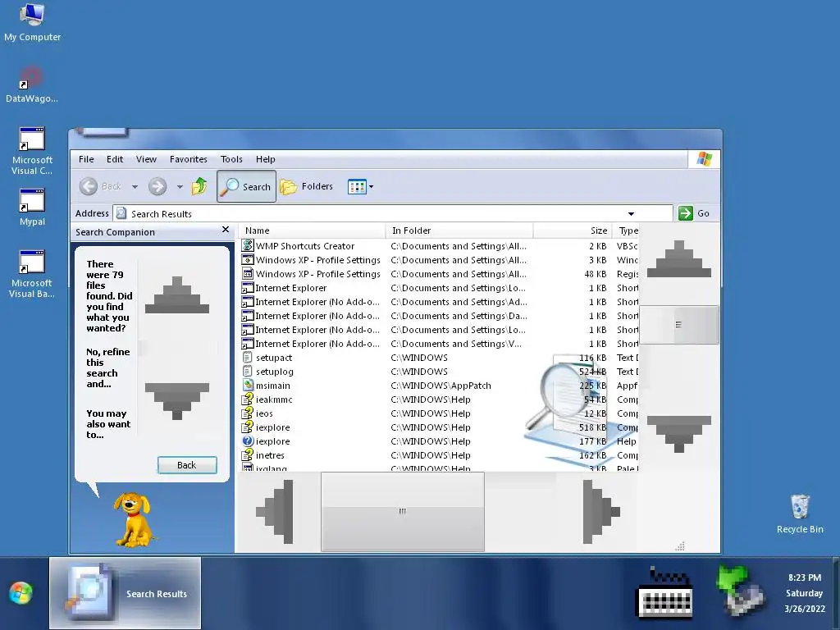Expand the Address bar dropdown

click(631, 214)
